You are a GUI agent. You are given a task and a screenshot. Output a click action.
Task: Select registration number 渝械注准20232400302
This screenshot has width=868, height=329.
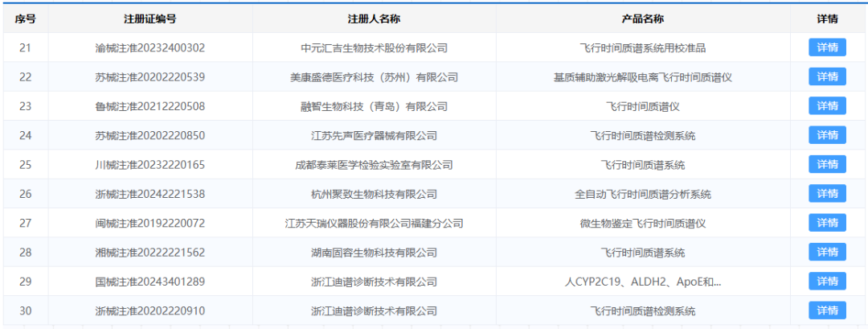coord(149,47)
